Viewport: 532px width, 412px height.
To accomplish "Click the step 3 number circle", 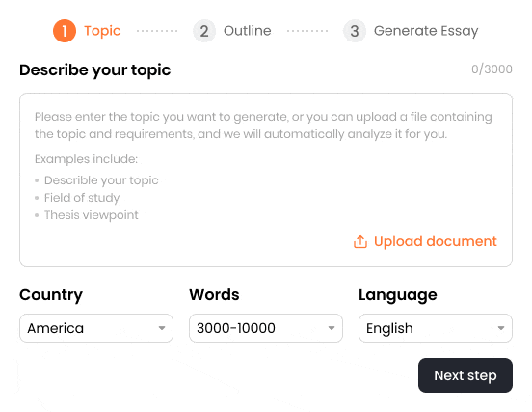I will pyautogui.click(x=355, y=31).
